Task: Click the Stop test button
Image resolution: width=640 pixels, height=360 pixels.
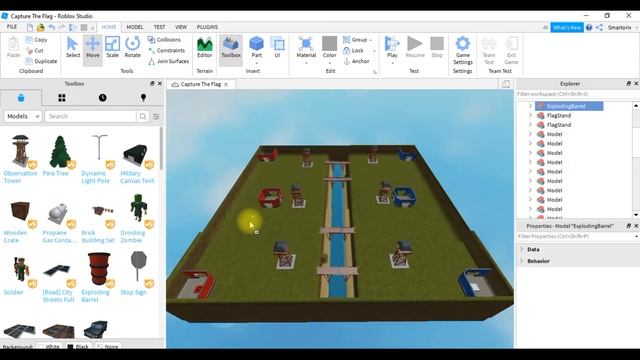Action: pyautogui.click(x=437, y=47)
